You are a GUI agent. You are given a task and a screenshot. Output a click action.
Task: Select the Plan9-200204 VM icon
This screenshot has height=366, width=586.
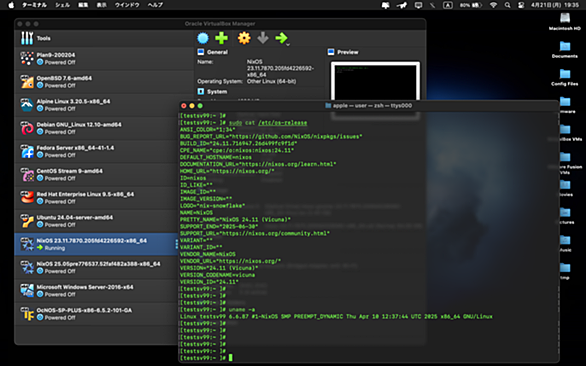pos(27,58)
